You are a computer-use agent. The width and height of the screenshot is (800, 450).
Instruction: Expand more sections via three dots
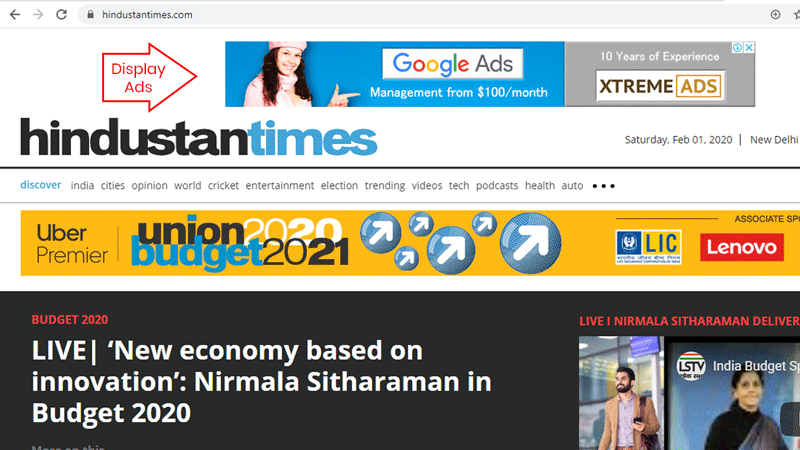point(604,186)
